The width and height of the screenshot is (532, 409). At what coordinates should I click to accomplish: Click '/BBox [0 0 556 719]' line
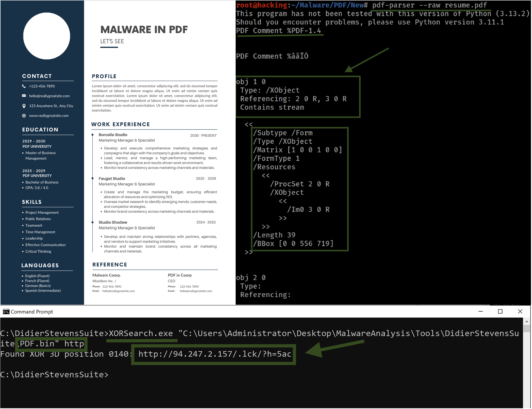[x=293, y=244]
